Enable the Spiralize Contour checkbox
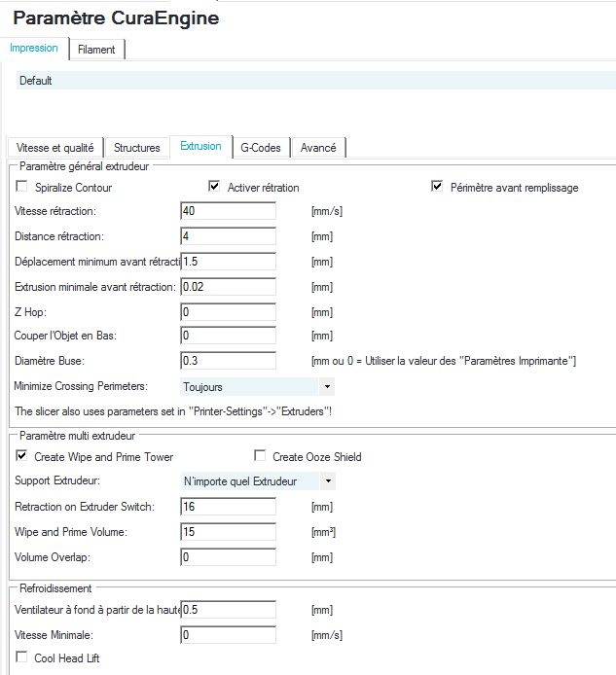This screenshot has width=616, height=675. point(21,187)
